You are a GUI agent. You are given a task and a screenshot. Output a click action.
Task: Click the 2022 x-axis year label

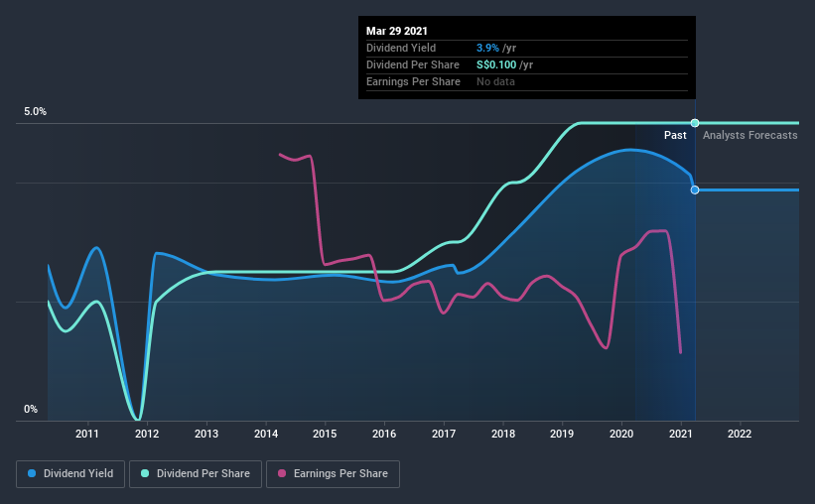[x=740, y=434]
